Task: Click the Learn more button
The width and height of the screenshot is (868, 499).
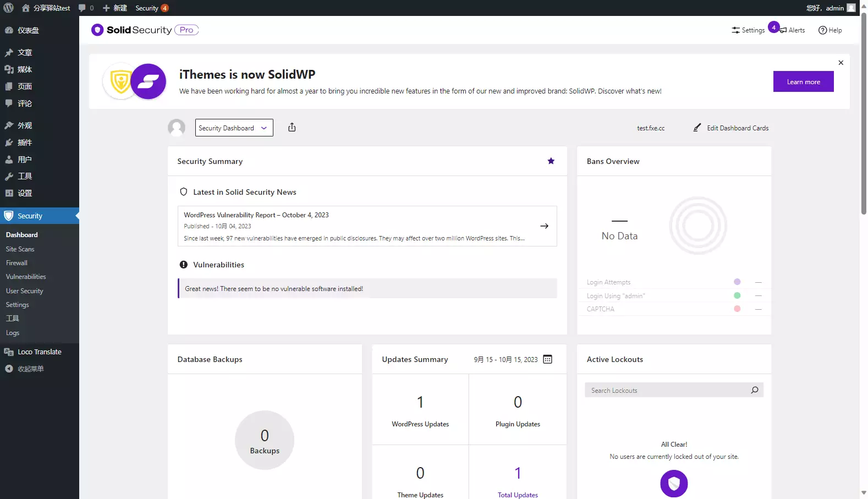Action: click(x=803, y=81)
